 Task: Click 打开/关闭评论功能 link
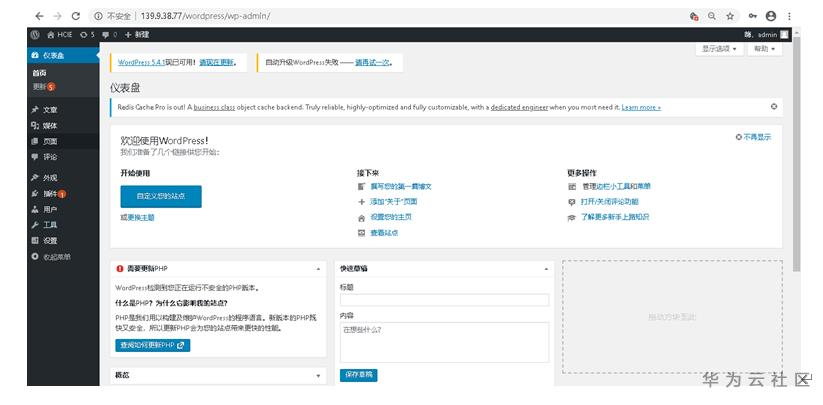[x=609, y=201]
